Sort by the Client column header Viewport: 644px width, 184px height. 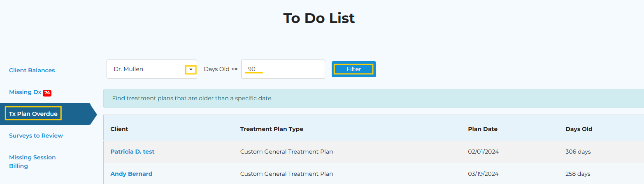coord(119,129)
